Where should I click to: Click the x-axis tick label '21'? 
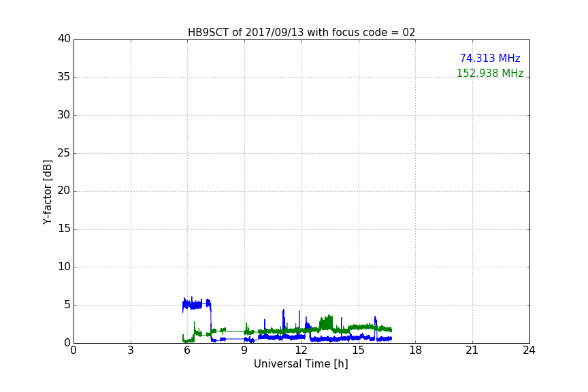click(472, 350)
